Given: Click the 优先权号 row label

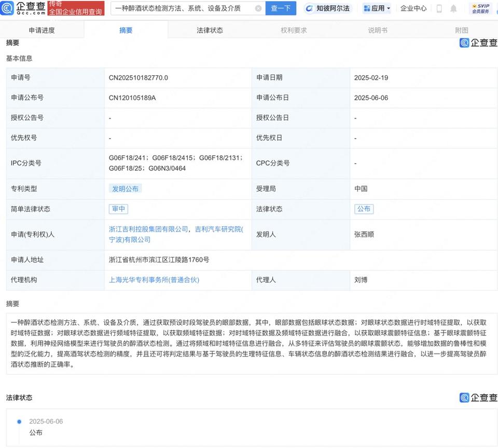Looking at the screenshot, I should coord(24,138).
